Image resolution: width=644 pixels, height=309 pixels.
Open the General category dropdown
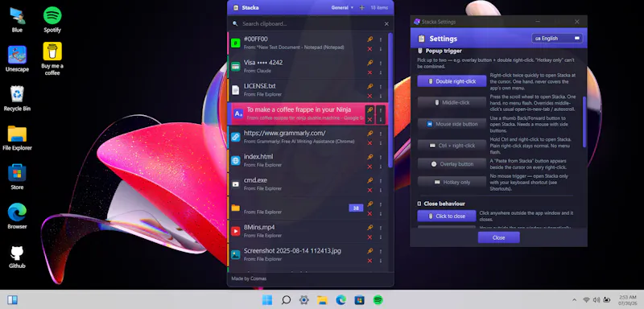342,7
